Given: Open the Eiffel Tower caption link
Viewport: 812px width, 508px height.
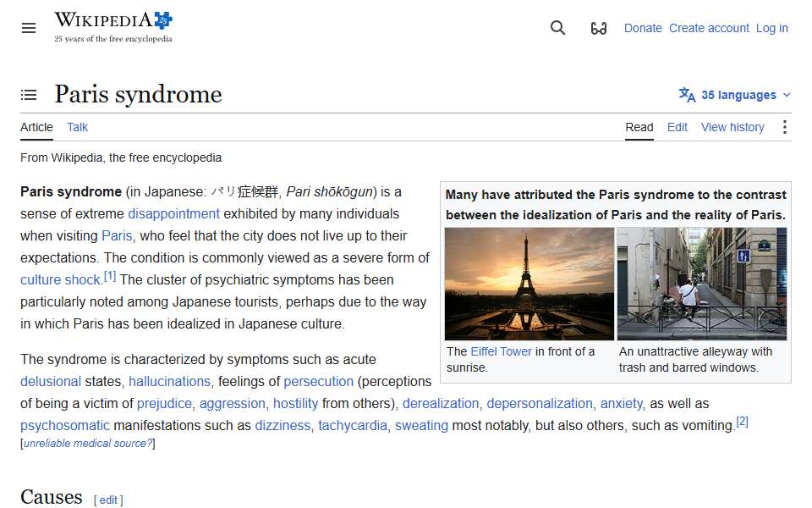Looking at the screenshot, I should tap(501, 351).
